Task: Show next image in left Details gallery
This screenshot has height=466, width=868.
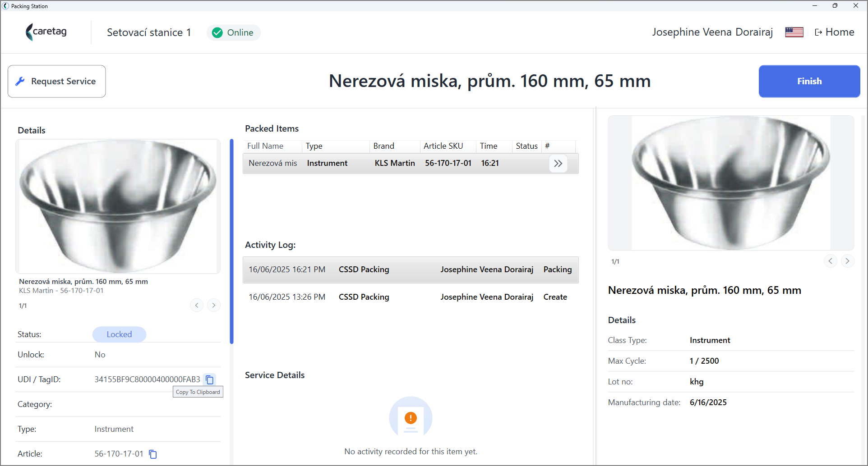Action: [214, 306]
